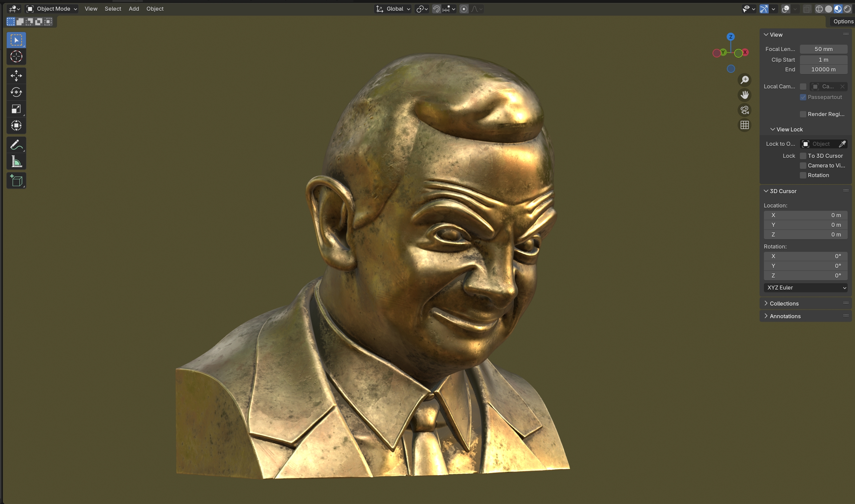855x504 pixels.
Task: Open the Add menu
Action: pyautogui.click(x=134, y=9)
